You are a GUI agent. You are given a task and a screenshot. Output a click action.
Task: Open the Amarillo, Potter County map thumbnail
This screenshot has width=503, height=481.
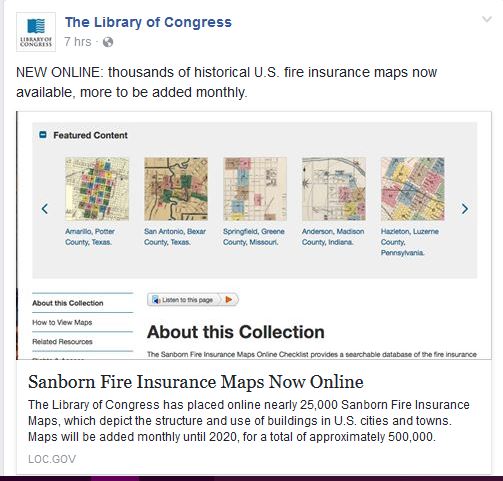tap(97, 189)
